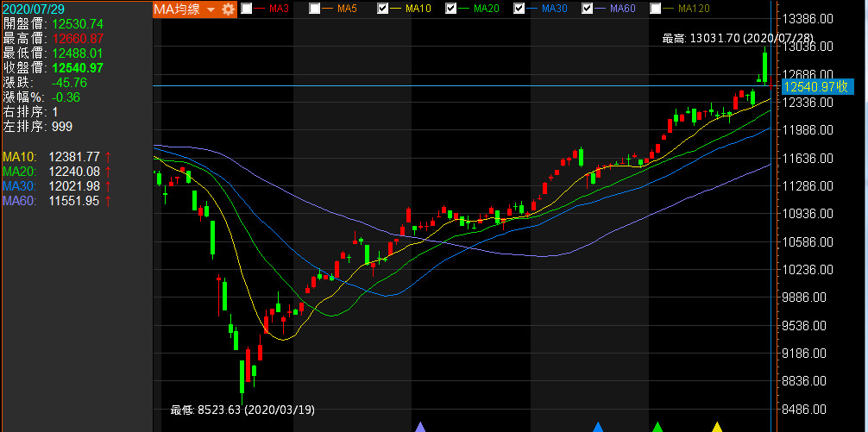Viewport: 868px width, 432px height.
Task: Click the yellow triangle marker on the time axis
Action: click(716, 427)
